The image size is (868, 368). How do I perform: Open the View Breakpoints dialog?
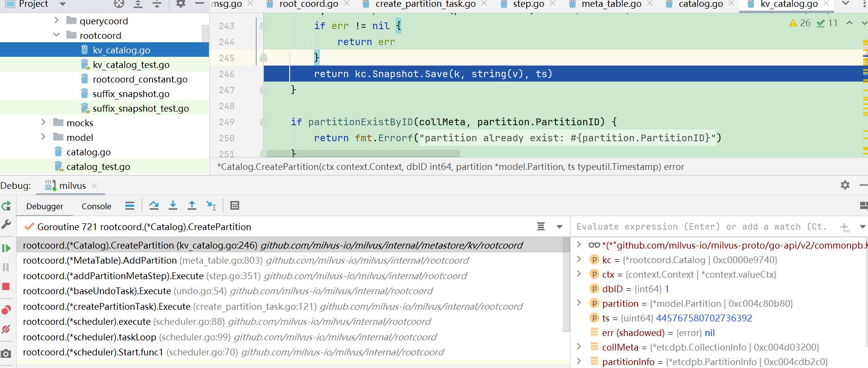pos(6,310)
